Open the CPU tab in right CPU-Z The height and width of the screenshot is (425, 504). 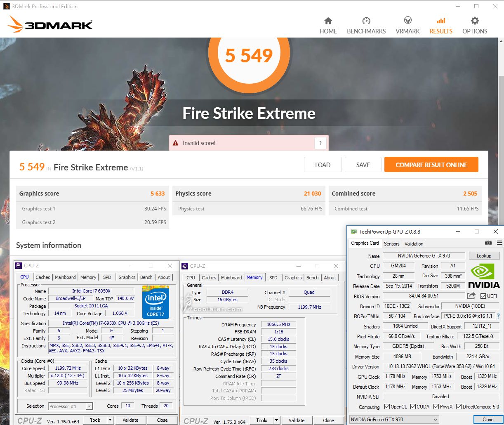point(191,278)
